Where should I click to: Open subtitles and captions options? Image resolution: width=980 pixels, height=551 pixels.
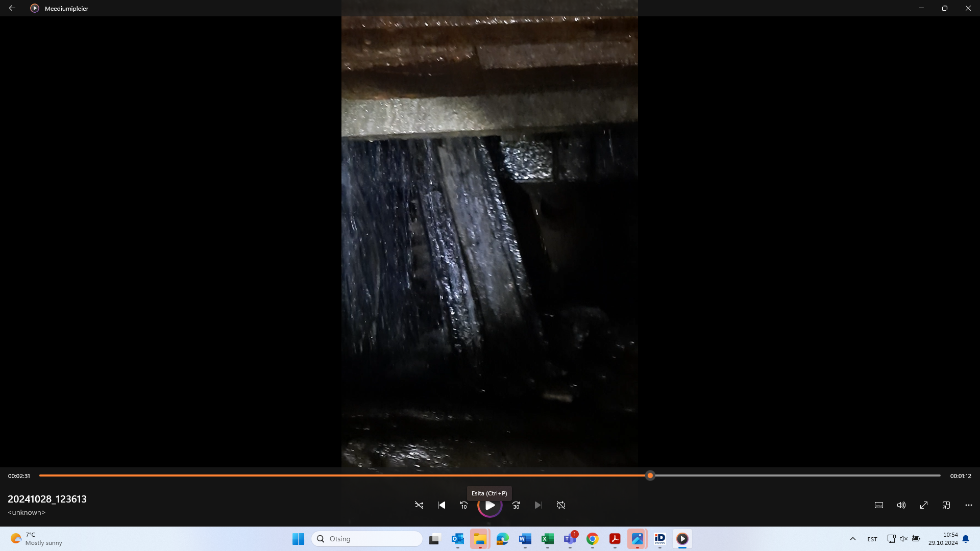[x=879, y=505]
